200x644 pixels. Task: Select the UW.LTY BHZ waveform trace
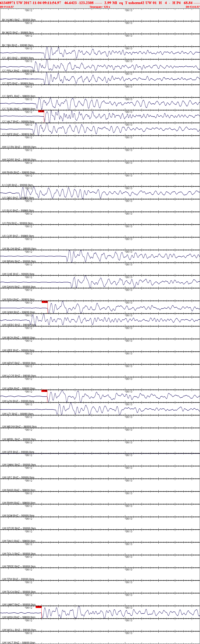[100, 409]
